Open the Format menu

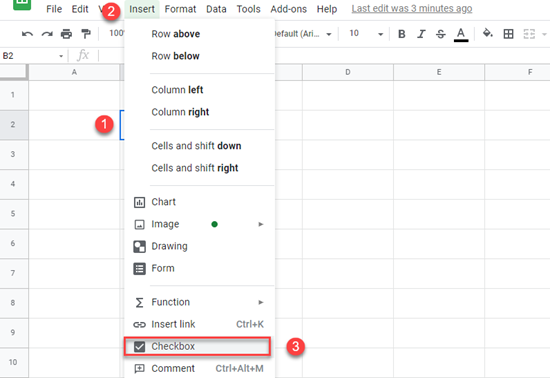pyautogui.click(x=180, y=9)
